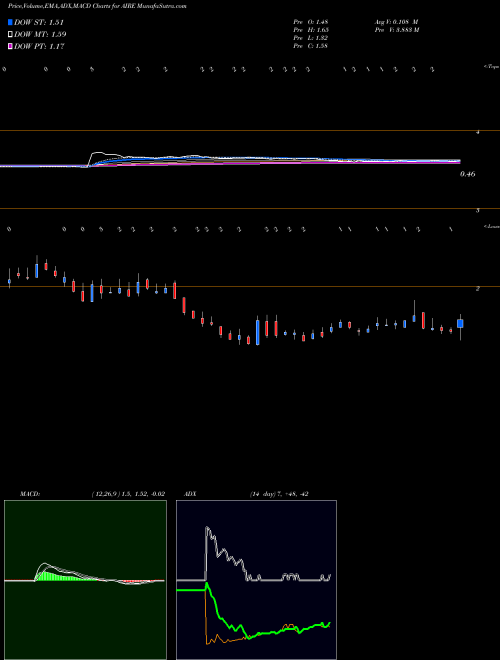Select the 'DOW ST: 1.51' legend text
The image size is (500, 660).
click(39, 22)
